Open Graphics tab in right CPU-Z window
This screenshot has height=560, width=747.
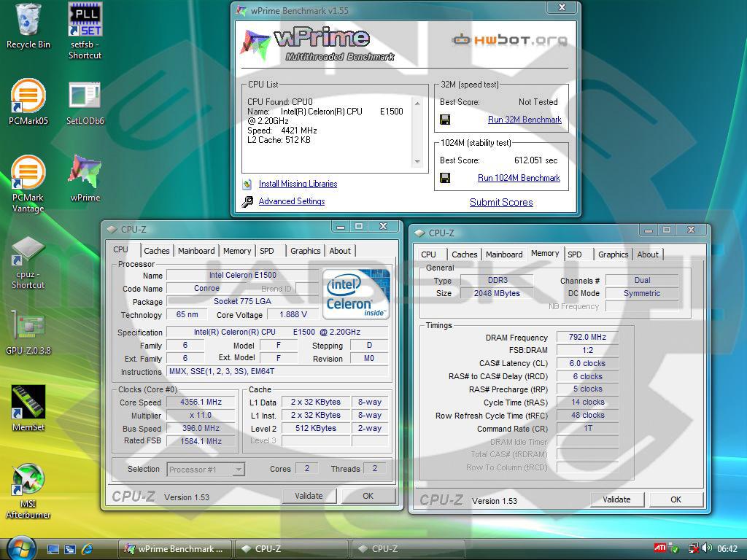coord(613,254)
